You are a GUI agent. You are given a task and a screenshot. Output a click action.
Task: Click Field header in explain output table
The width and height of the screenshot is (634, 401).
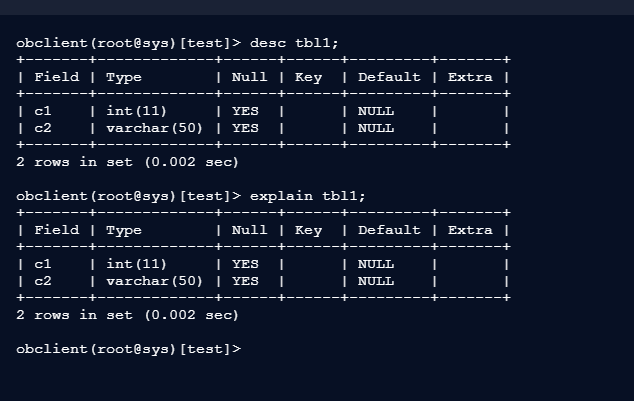click(56, 230)
